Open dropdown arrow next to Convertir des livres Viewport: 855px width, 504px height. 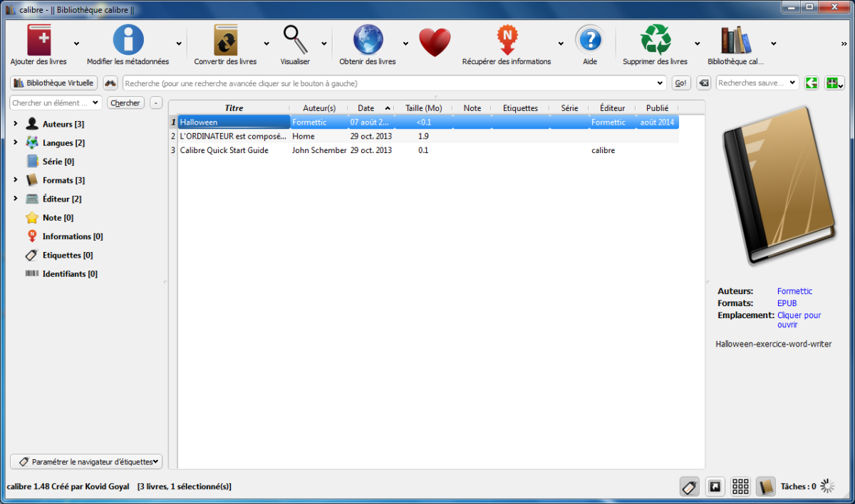coord(266,43)
